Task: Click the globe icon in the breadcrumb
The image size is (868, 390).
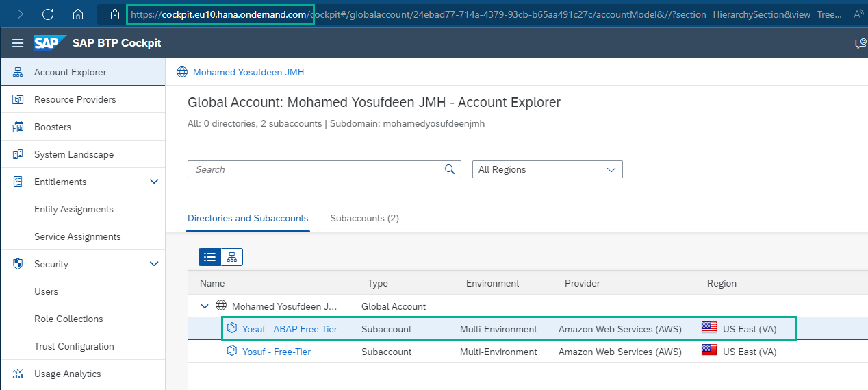Action: coord(182,72)
